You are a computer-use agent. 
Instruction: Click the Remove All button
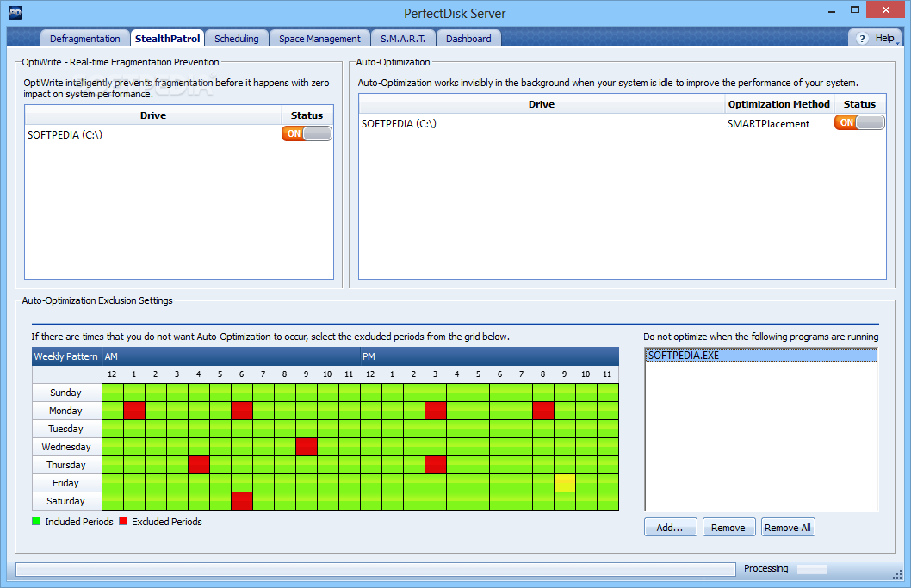coord(788,528)
